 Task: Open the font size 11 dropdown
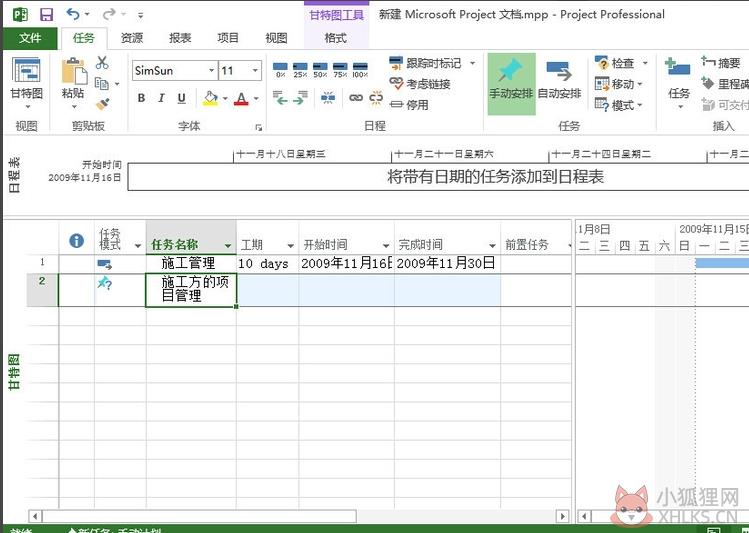[255, 71]
